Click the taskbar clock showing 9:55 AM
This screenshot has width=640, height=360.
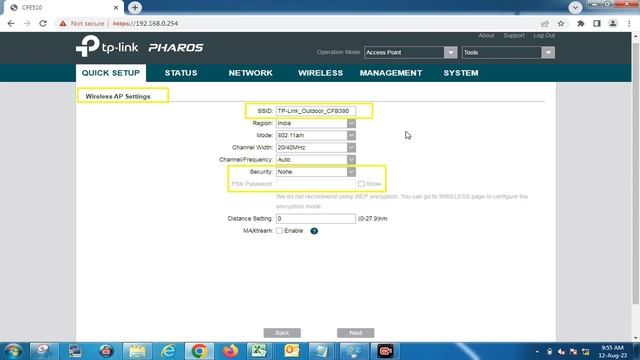(x=612, y=351)
